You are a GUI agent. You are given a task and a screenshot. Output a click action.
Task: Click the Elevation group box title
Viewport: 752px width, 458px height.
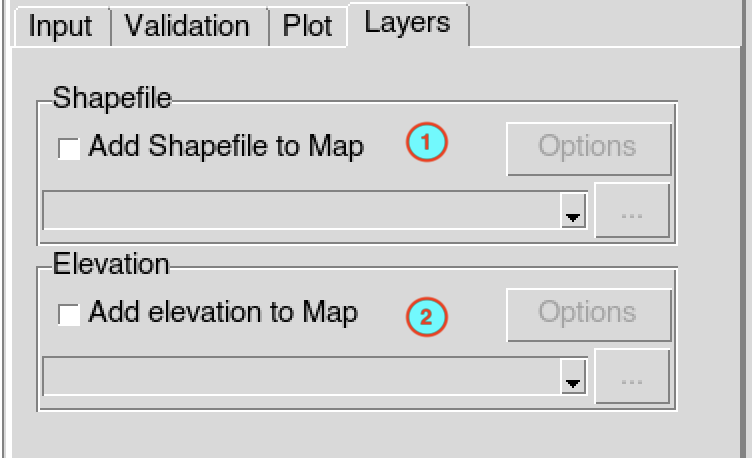pos(111,264)
